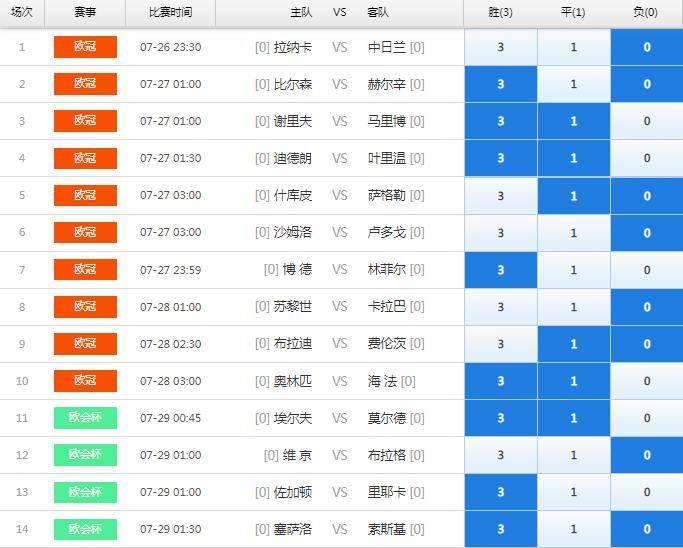Select loss (0) for 埃尔夫 vs 莫尔德

(647, 418)
